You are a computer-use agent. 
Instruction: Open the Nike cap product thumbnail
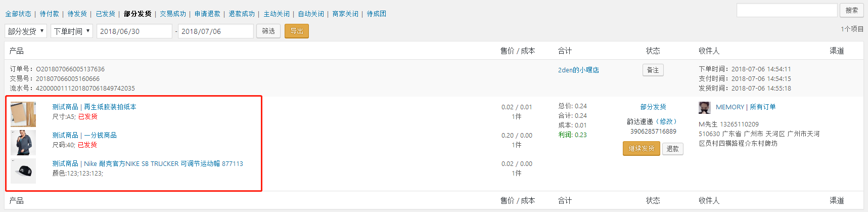pyautogui.click(x=23, y=171)
